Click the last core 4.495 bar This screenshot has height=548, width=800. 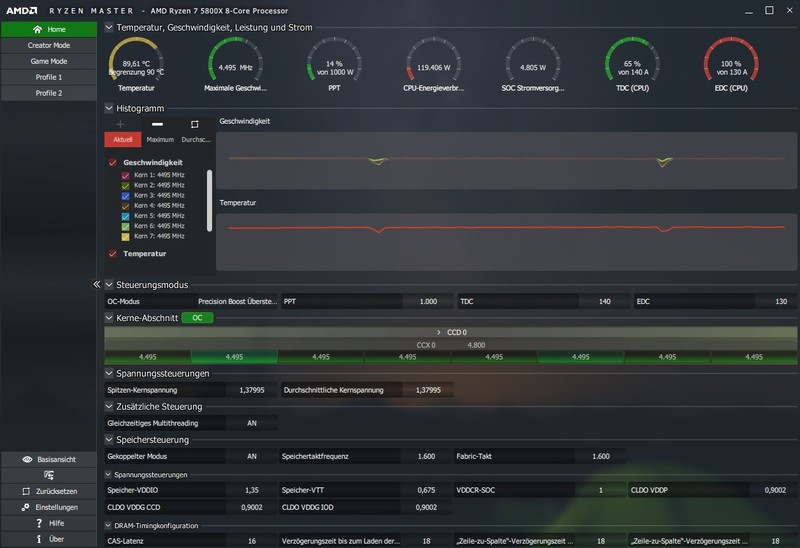[754, 357]
